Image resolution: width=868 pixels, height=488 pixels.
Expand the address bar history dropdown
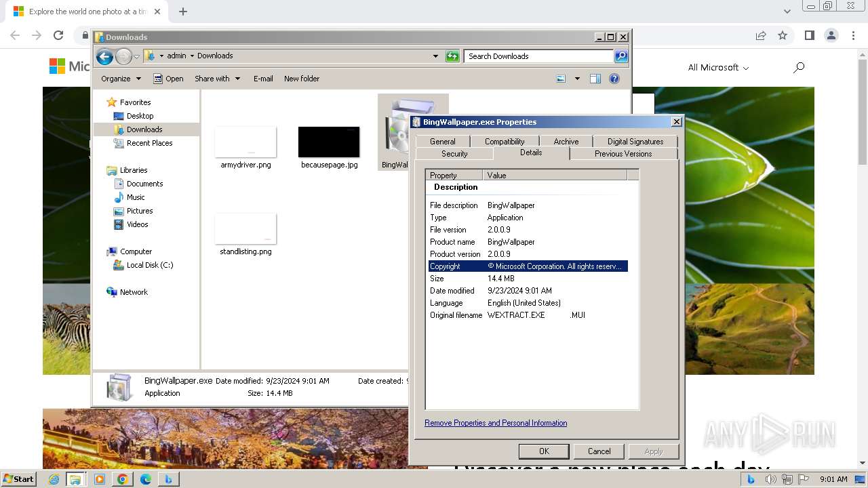click(435, 56)
